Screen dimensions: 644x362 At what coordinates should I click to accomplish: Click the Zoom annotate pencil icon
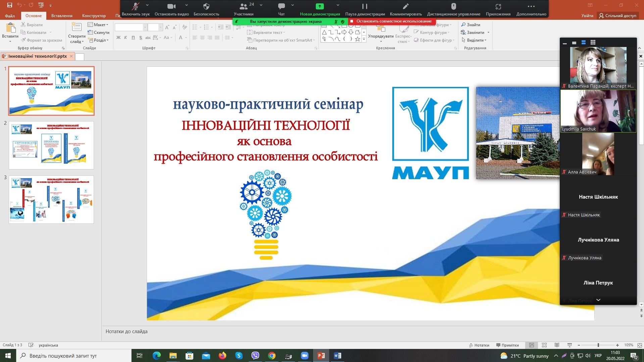click(x=405, y=9)
